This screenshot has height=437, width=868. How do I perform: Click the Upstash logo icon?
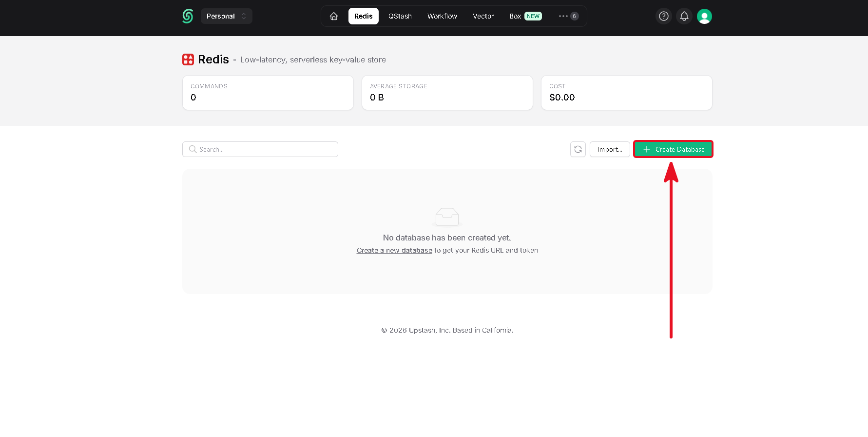[188, 16]
